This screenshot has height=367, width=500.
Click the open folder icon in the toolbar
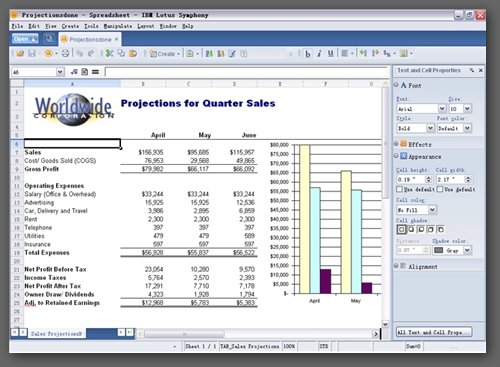pyautogui.click(x=20, y=53)
